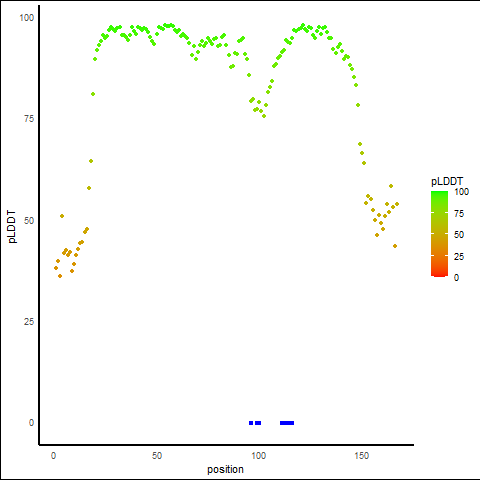
Task: Click the lowest orange point near position 3
Action: pos(60,276)
